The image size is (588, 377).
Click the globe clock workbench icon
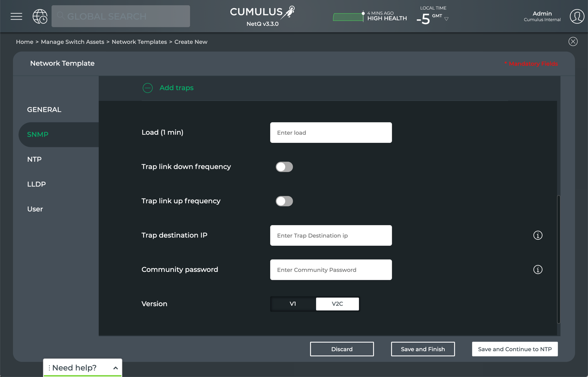pos(40,16)
